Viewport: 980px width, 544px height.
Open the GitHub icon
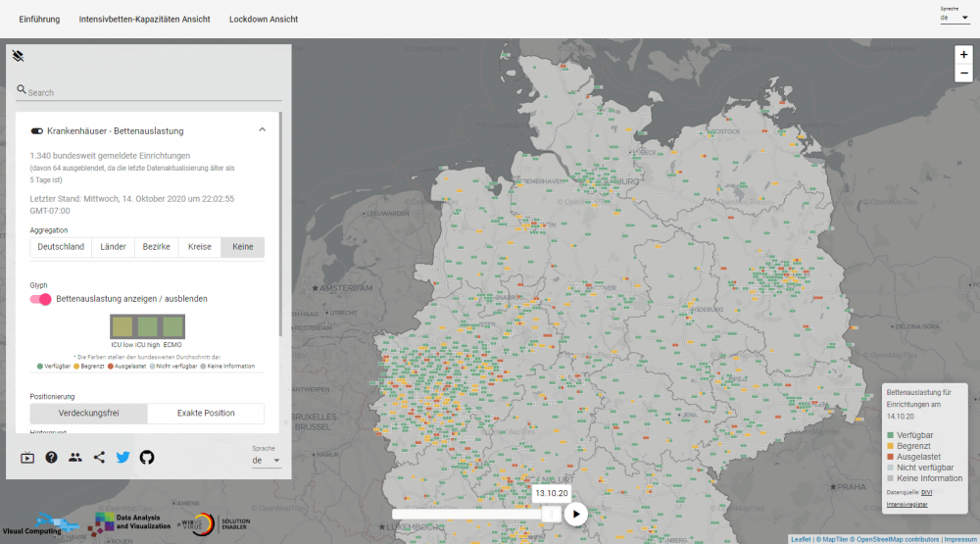[x=147, y=458]
